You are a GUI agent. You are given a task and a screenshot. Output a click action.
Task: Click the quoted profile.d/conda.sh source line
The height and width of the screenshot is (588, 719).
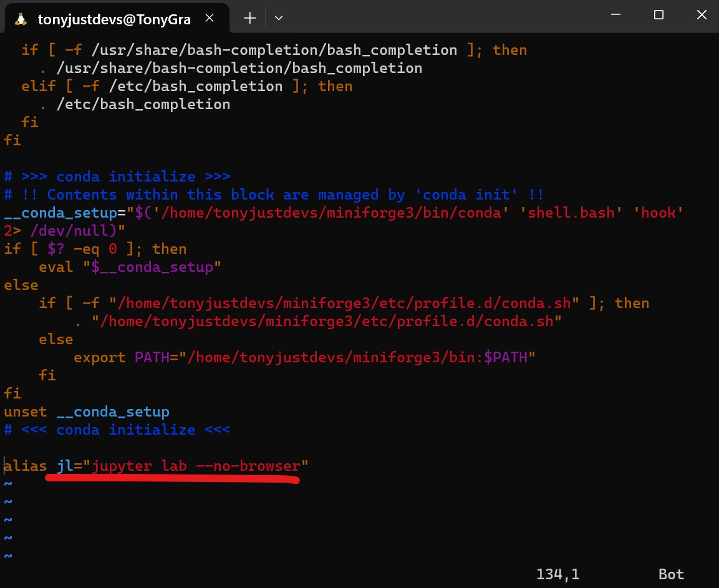pyautogui.click(x=317, y=322)
